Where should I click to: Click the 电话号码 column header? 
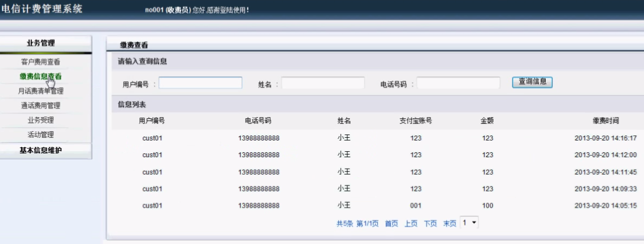pyautogui.click(x=258, y=121)
